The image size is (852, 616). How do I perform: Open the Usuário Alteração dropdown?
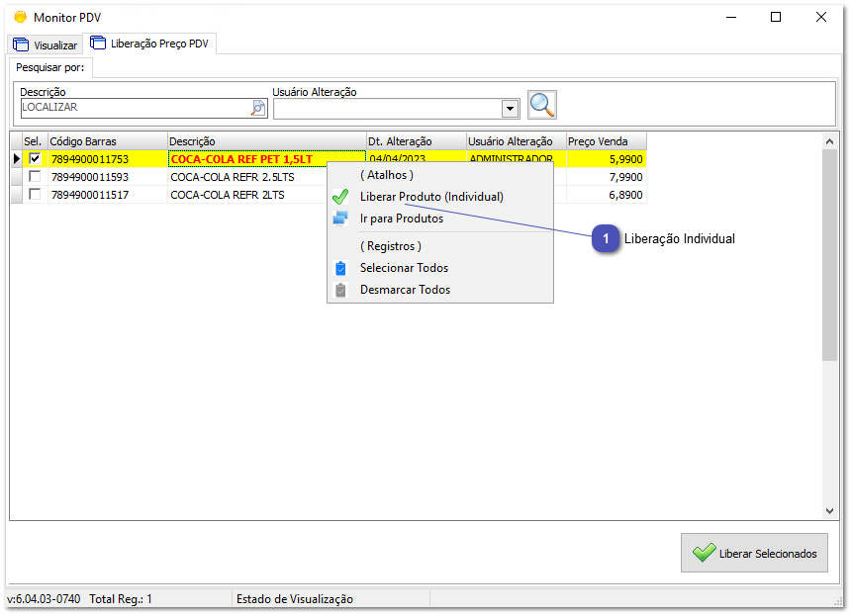510,108
